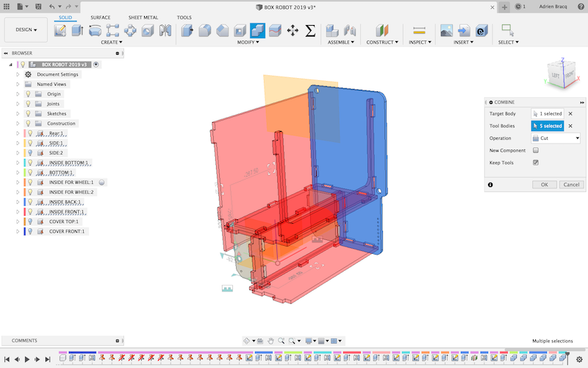
Task: Open the data panel grid icon
Action: pos(7,7)
